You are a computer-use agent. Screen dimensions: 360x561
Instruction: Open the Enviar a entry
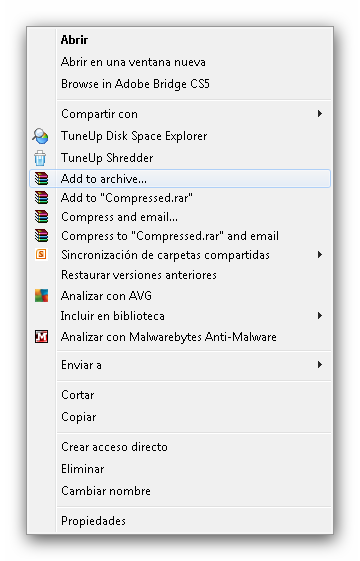pyautogui.click(x=180, y=365)
